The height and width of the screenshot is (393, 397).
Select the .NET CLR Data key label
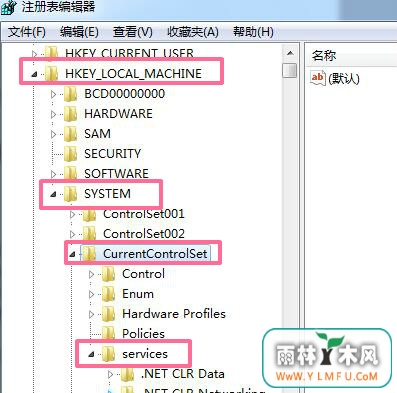coord(183,374)
